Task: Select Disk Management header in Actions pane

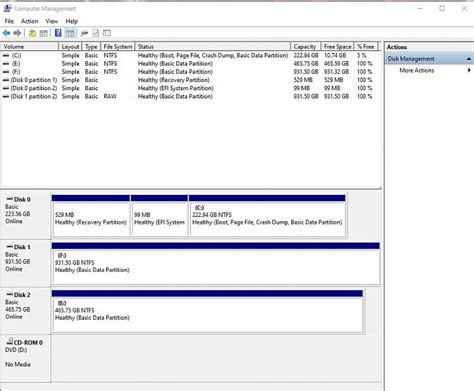Action: (429, 59)
